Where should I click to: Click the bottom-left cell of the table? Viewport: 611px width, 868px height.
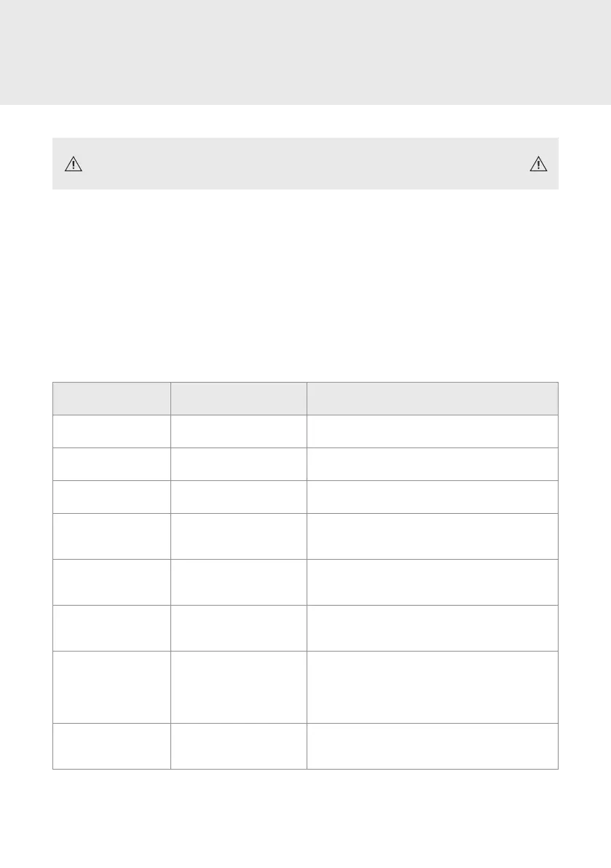coord(111,746)
